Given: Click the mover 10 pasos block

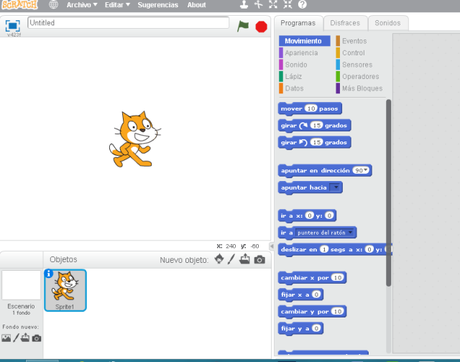Looking at the screenshot, I should pos(310,109).
